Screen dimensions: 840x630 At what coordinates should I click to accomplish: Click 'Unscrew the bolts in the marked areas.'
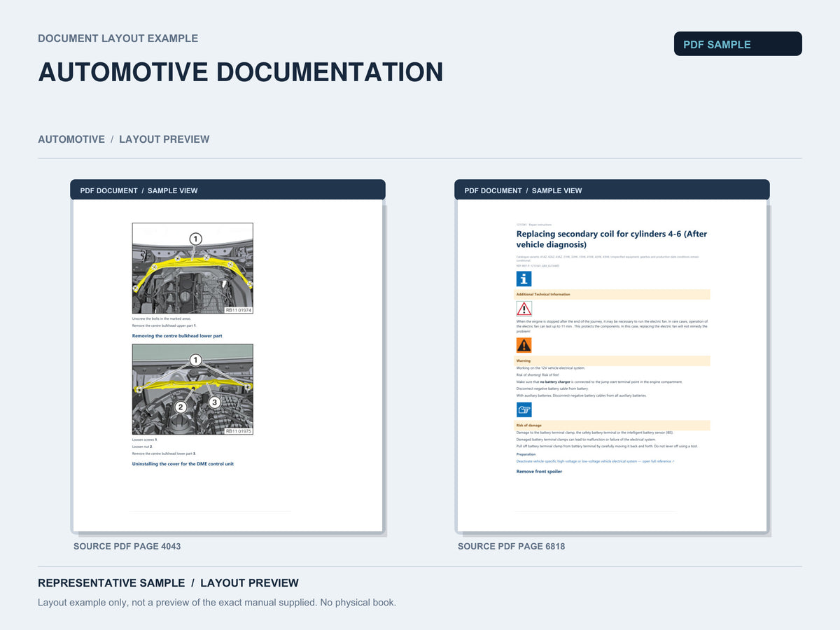(x=162, y=318)
